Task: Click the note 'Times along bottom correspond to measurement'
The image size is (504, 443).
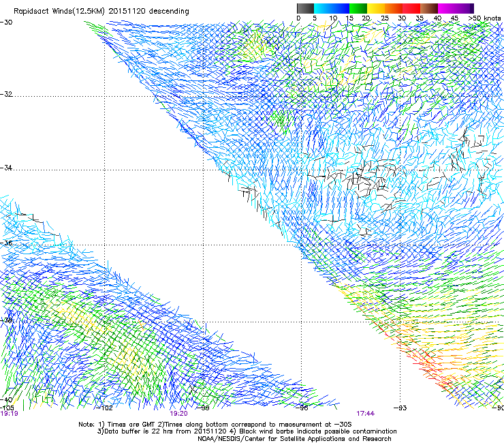Action: coord(243,425)
